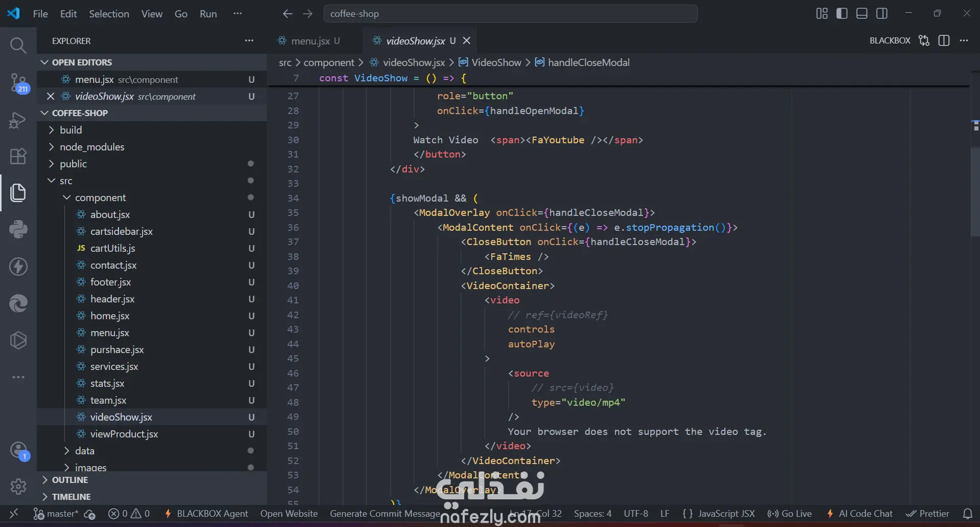The image size is (980, 527).
Task: Open the lightning bolt extension view
Action: tap(18, 267)
